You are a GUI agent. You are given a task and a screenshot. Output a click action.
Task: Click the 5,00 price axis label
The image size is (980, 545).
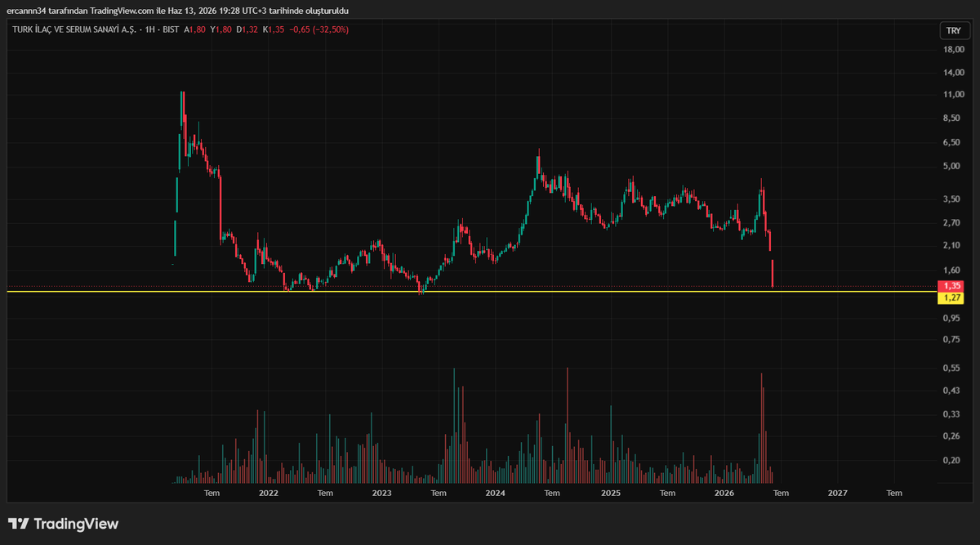[952, 166]
